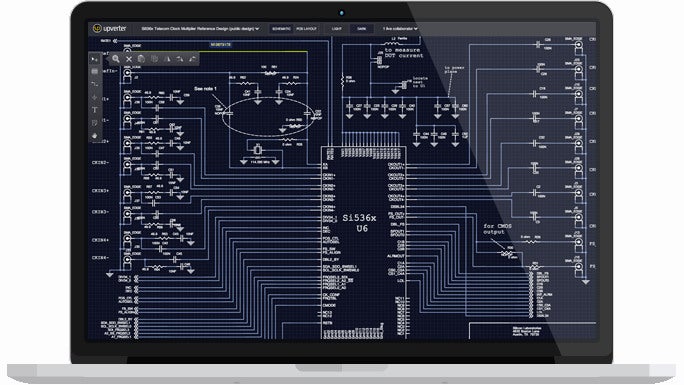Click the paste icon in popup toolbar
This screenshot has height=385, width=684.
pos(154,58)
